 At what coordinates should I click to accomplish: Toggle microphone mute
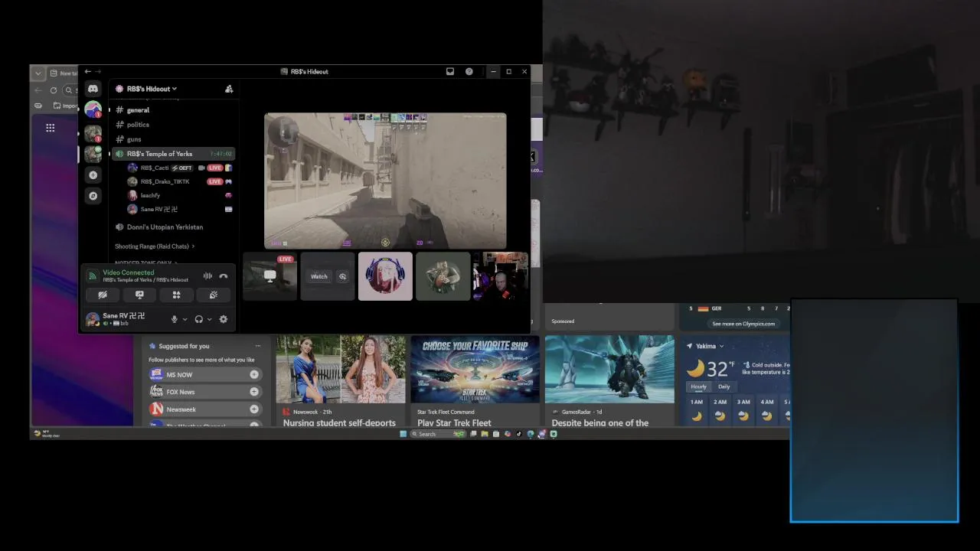pos(175,319)
